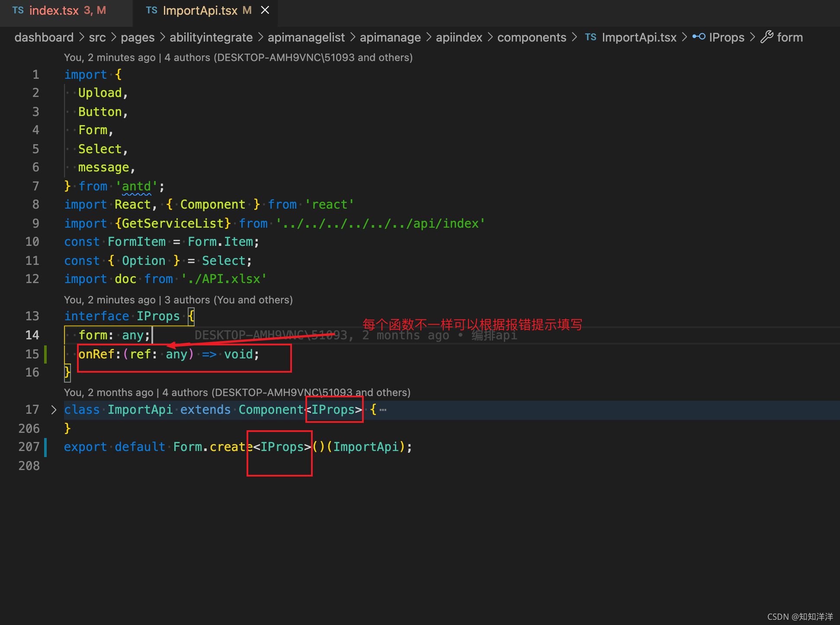
Task: Click onRef declaration on line 15
Action: point(169,354)
